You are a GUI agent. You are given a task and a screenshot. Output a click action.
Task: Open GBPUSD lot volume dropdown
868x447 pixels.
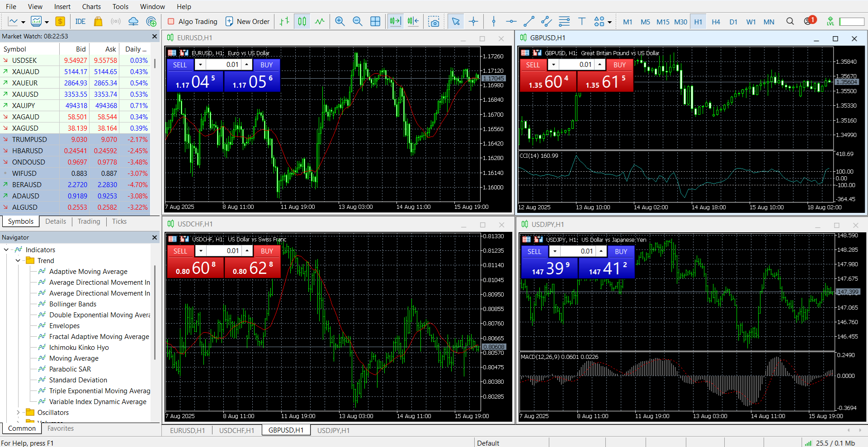(x=553, y=65)
